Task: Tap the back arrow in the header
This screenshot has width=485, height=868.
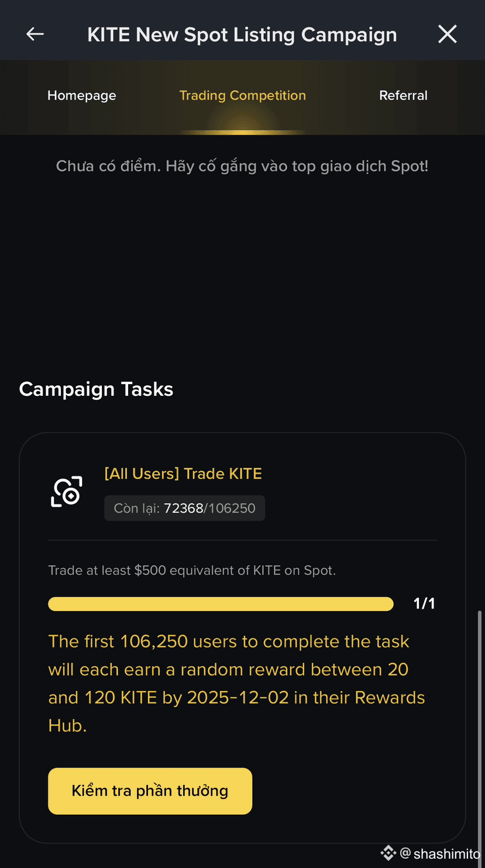Action: tap(35, 34)
